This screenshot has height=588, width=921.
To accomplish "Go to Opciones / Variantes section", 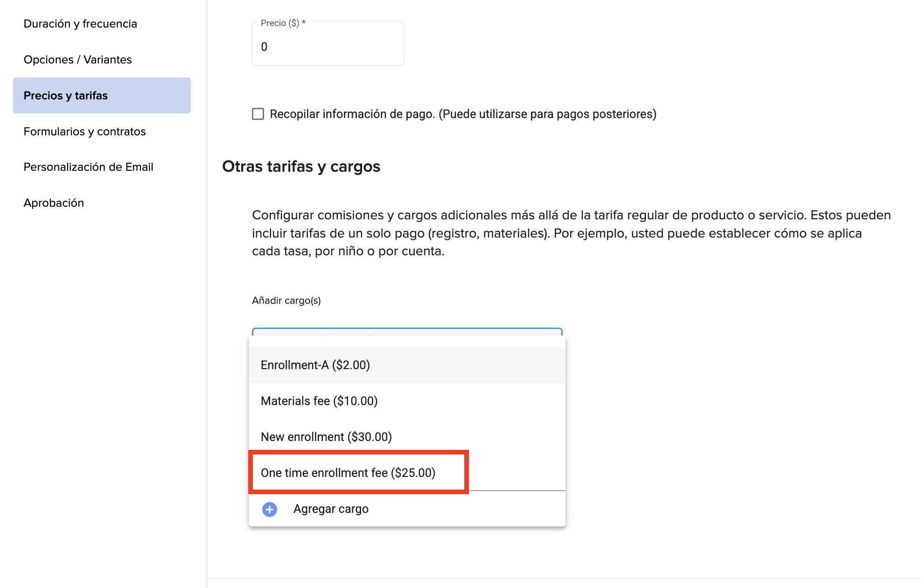I will point(78,60).
